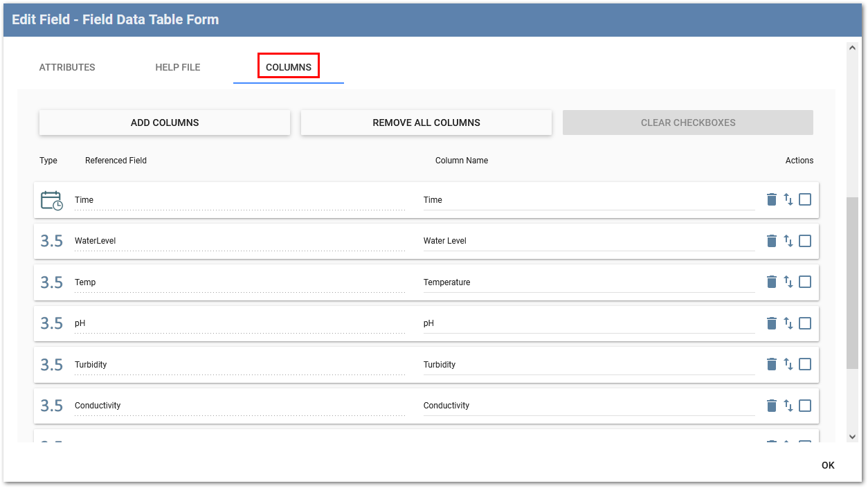Delete the Conductivity column row

772,406
